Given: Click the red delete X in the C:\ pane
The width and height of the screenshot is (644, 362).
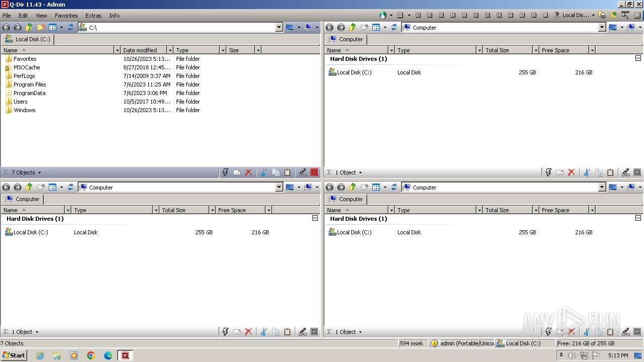Looking at the screenshot, I should pyautogui.click(x=249, y=172).
